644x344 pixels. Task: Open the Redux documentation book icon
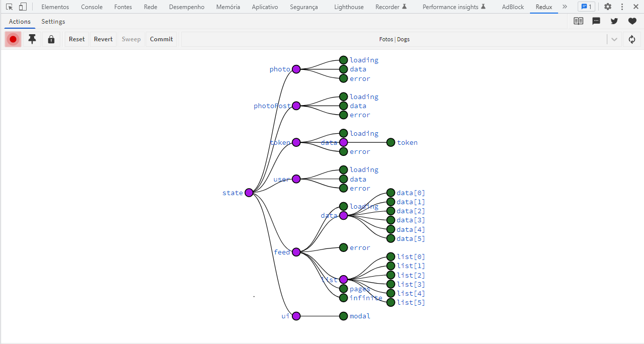pos(578,21)
